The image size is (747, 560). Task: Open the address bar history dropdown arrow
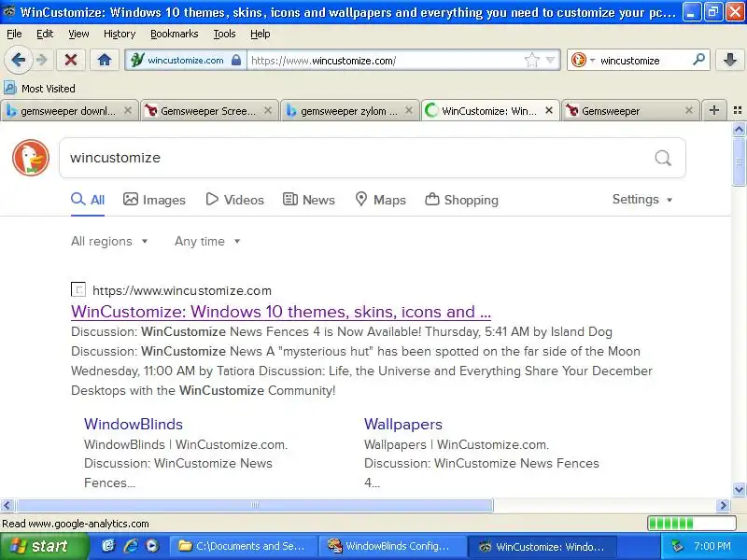[x=550, y=61]
